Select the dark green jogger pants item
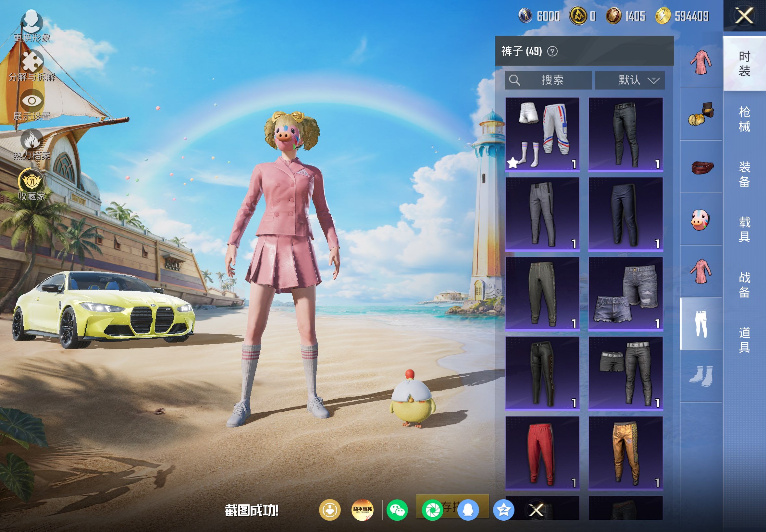 [542, 294]
